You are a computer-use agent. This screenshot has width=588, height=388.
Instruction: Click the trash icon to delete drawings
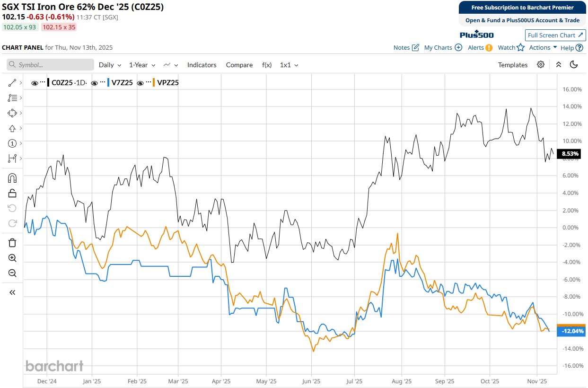pos(12,243)
